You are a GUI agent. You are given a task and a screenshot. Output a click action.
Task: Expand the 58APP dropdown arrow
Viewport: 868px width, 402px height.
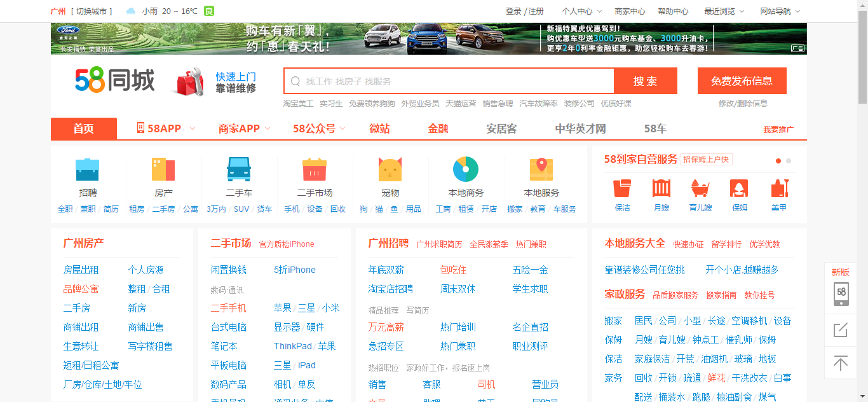click(x=193, y=128)
